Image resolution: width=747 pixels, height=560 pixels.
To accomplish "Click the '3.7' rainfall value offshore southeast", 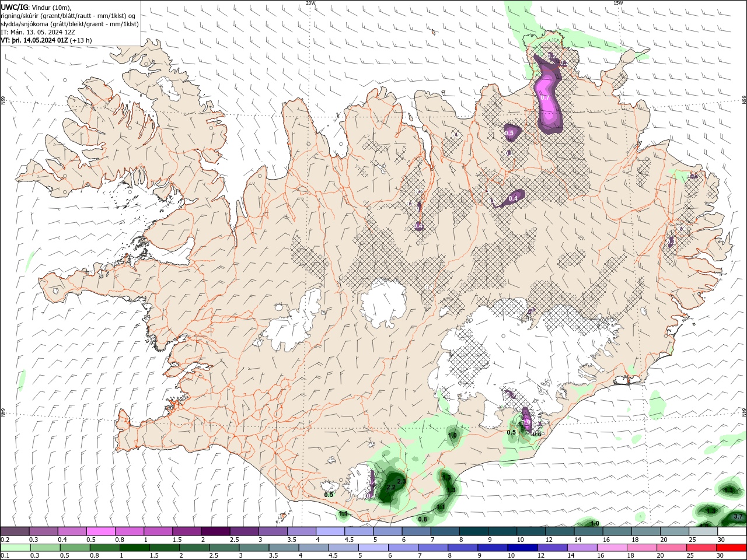I will pos(738,517).
